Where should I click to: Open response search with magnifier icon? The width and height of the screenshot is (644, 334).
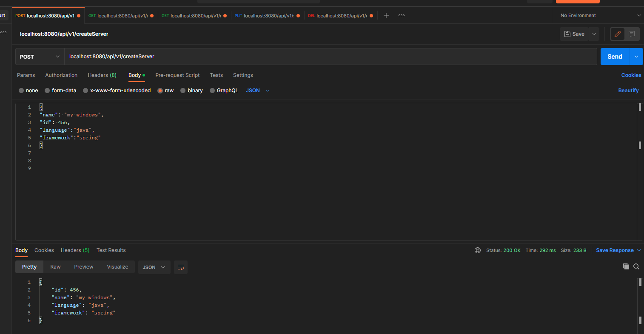[x=636, y=266]
